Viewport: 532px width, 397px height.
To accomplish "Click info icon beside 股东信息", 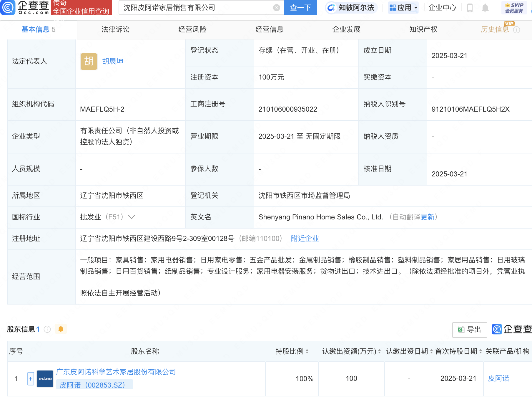I will pyautogui.click(x=47, y=329).
